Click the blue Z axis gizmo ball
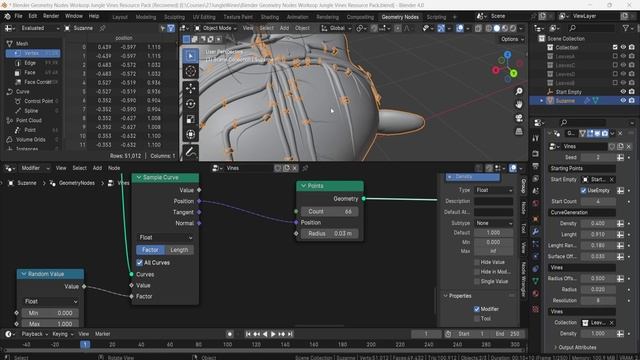 tap(507, 55)
